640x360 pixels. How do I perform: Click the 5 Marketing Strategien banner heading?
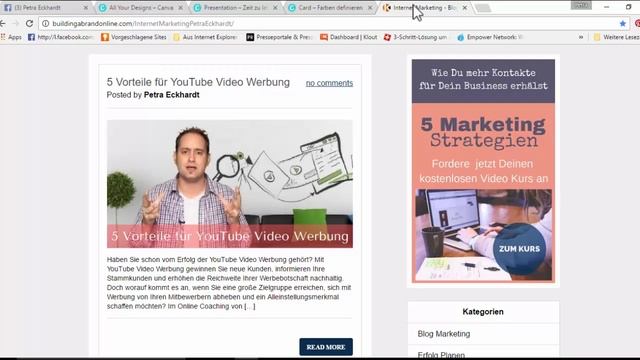pyautogui.click(x=483, y=132)
